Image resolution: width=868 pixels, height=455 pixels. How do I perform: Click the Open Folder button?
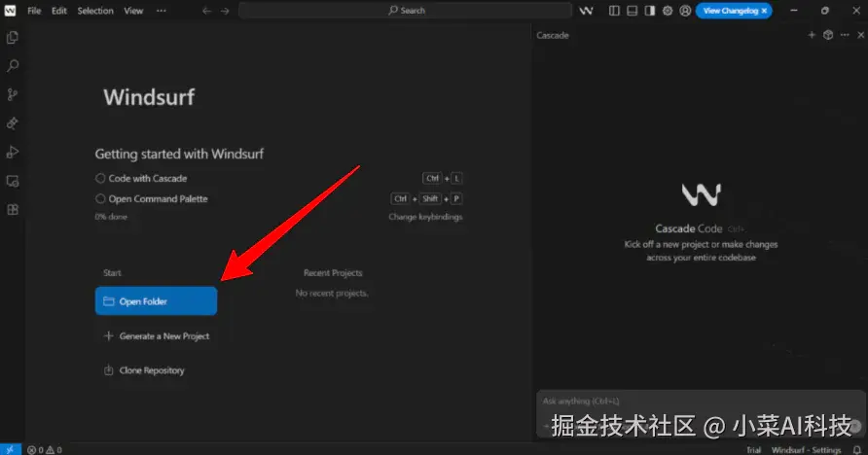pyautogui.click(x=156, y=300)
